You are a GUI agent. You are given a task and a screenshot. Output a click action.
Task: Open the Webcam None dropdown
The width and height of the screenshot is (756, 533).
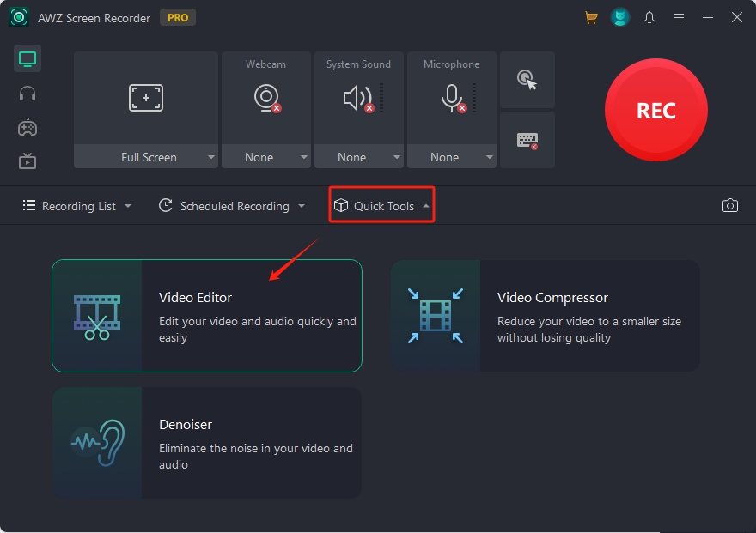click(x=266, y=157)
